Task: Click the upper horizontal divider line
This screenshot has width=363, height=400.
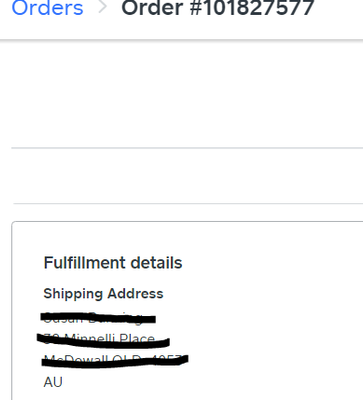Action: (187, 147)
